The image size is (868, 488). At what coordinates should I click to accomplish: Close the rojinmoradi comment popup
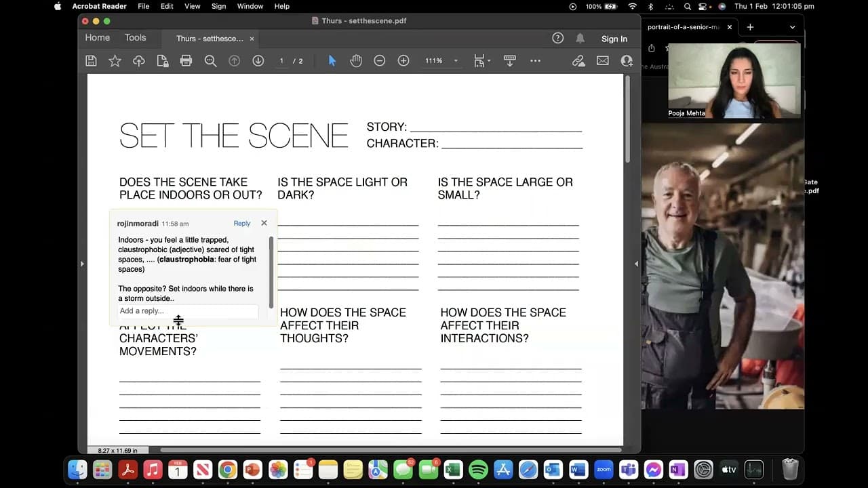point(264,223)
